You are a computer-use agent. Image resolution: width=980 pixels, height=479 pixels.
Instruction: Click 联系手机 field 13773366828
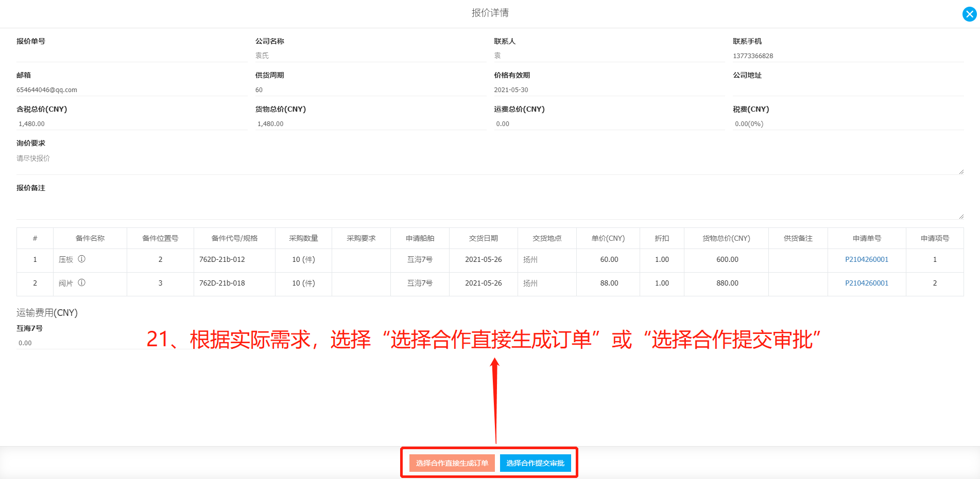click(848, 56)
